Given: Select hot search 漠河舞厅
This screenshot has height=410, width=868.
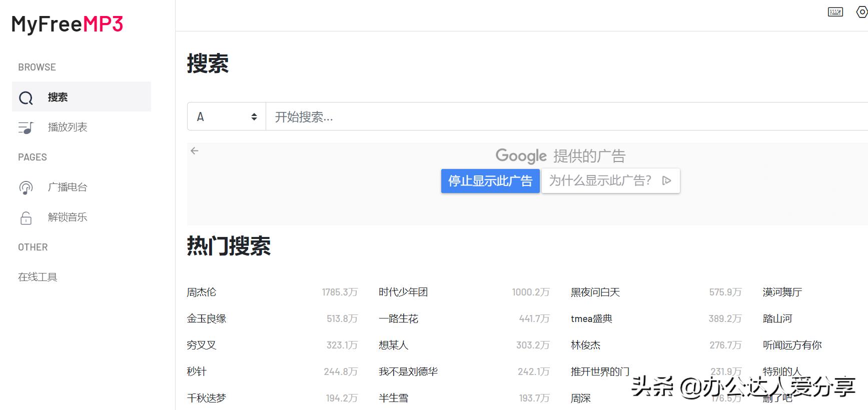Looking at the screenshot, I should (782, 292).
